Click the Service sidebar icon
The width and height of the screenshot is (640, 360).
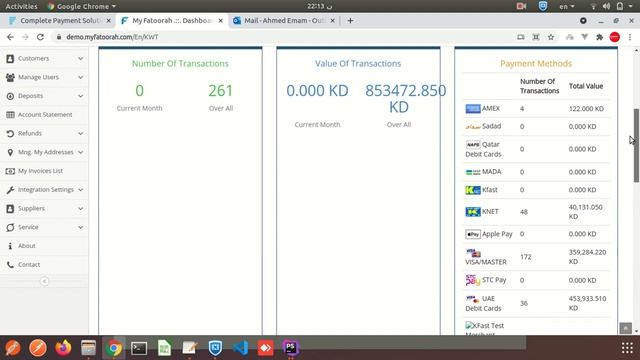(10, 227)
